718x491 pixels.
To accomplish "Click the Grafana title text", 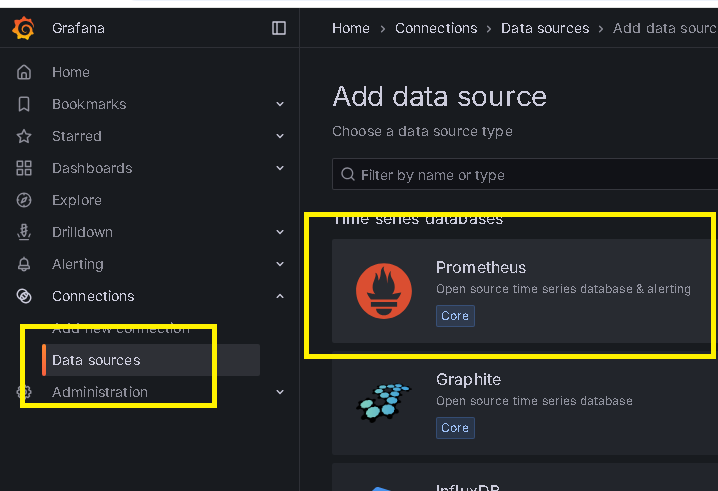I will click(x=78, y=28).
